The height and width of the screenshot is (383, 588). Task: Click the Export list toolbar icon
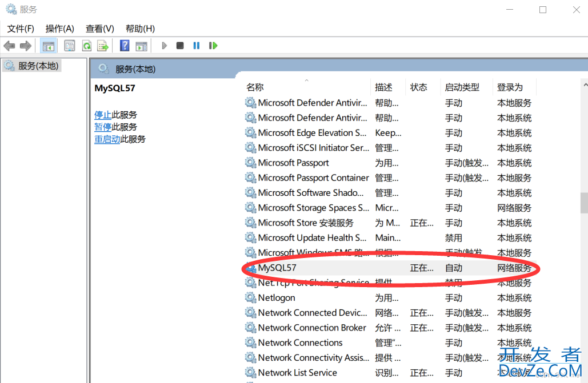click(x=103, y=46)
